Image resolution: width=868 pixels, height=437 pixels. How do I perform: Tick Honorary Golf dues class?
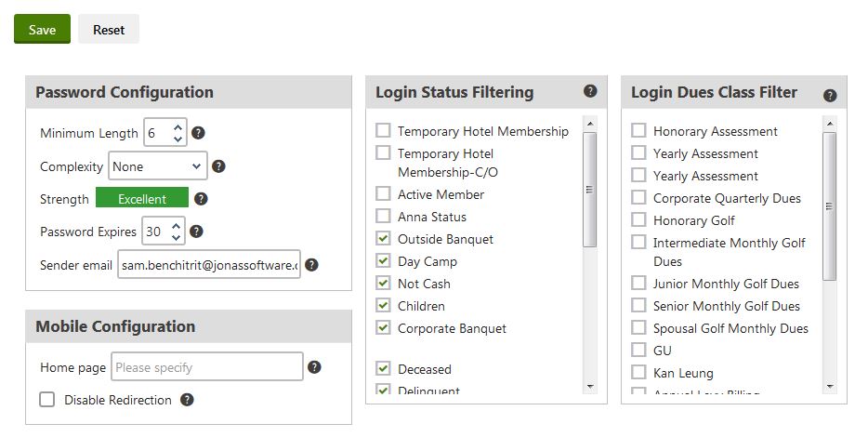[638, 220]
